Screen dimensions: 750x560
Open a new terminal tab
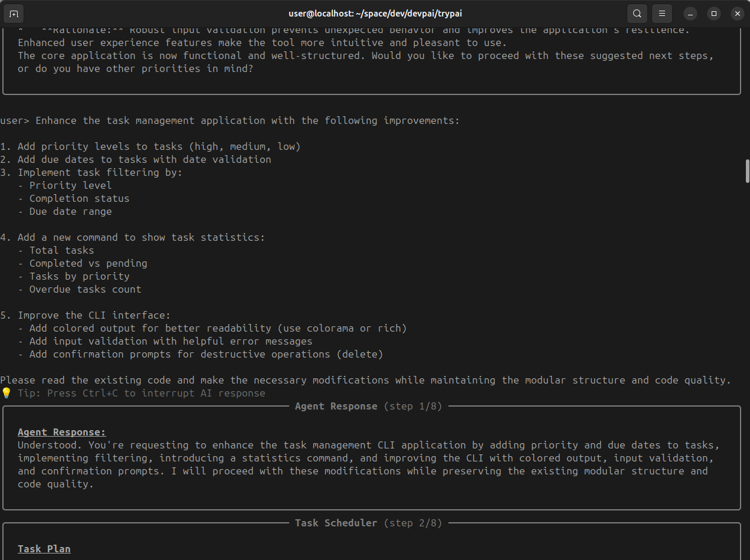(14, 13)
